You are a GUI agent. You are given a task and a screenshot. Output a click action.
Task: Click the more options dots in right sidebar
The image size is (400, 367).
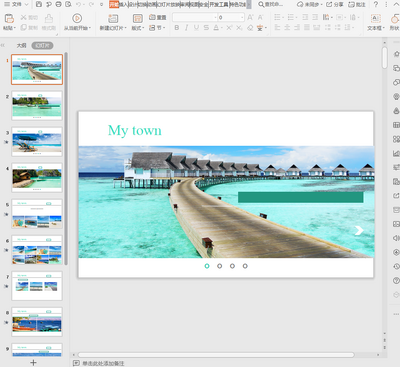pos(396,314)
